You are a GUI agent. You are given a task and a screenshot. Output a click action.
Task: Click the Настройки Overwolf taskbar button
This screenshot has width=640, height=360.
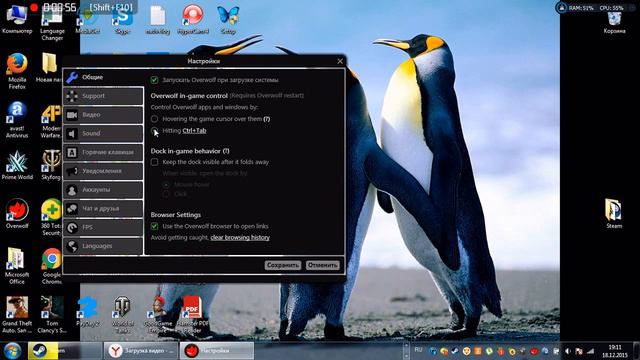(x=217, y=351)
